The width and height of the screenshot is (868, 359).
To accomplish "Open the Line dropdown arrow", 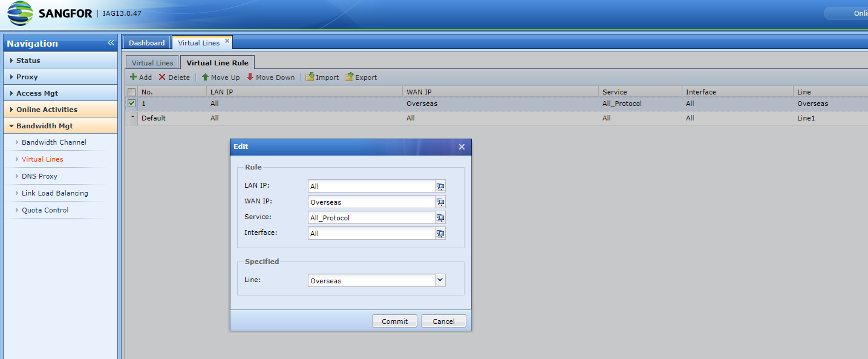I will 440,280.
